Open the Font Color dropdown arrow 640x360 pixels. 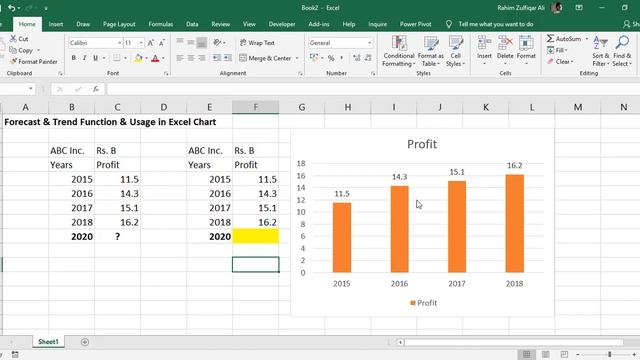(x=163, y=58)
